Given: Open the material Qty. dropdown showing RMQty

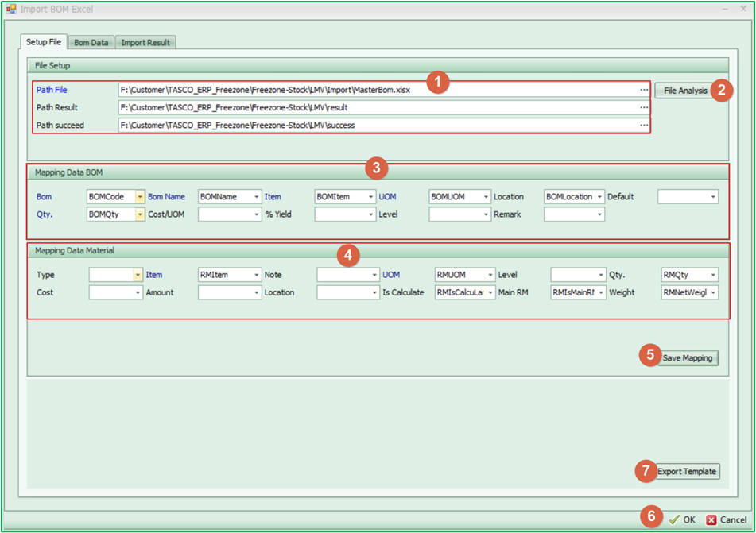Looking at the screenshot, I should click(713, 275).
